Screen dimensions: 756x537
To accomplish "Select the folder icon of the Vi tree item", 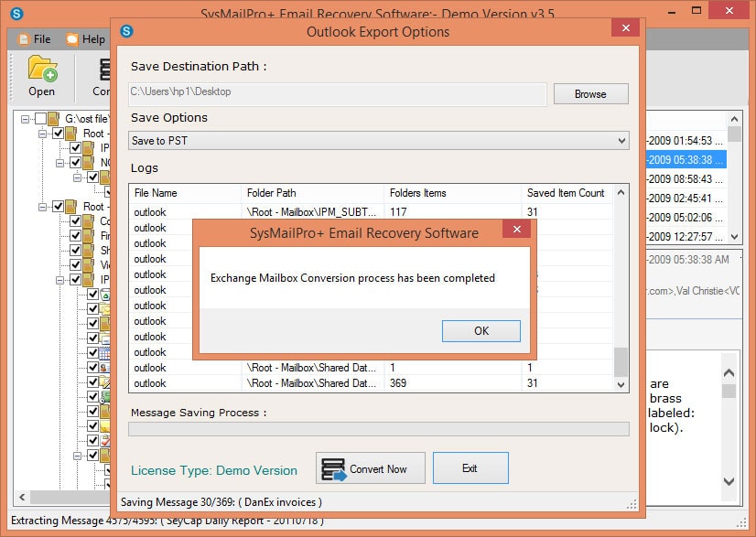I will click(x=89, y=264).
